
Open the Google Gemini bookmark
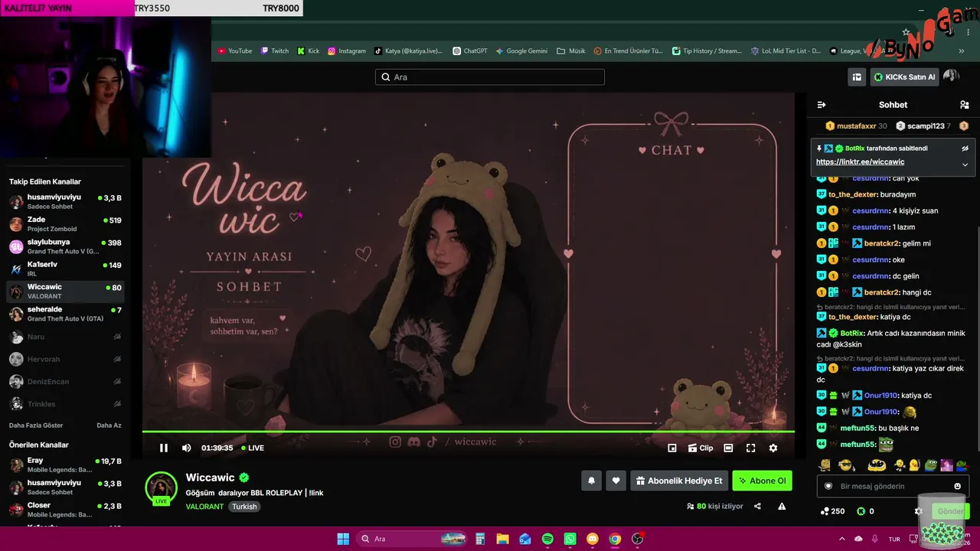click(x=521, y=51)
